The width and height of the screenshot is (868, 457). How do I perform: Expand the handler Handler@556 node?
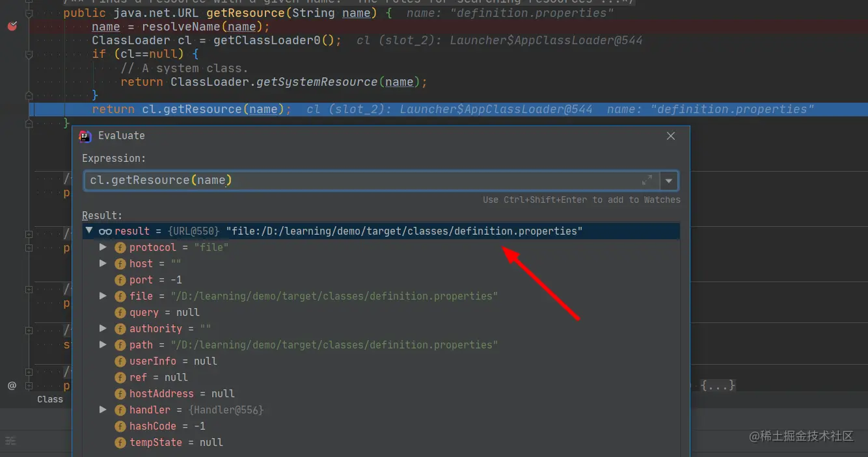coord(103,410)
